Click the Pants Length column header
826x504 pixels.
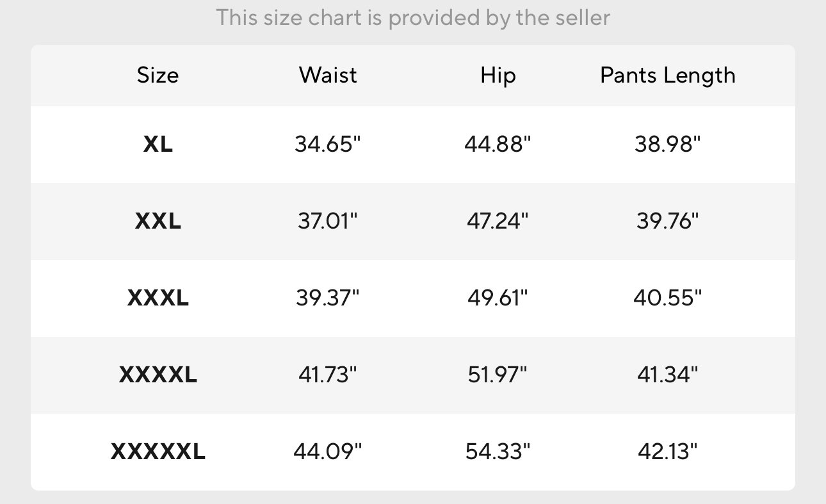(x=668, y=76)
